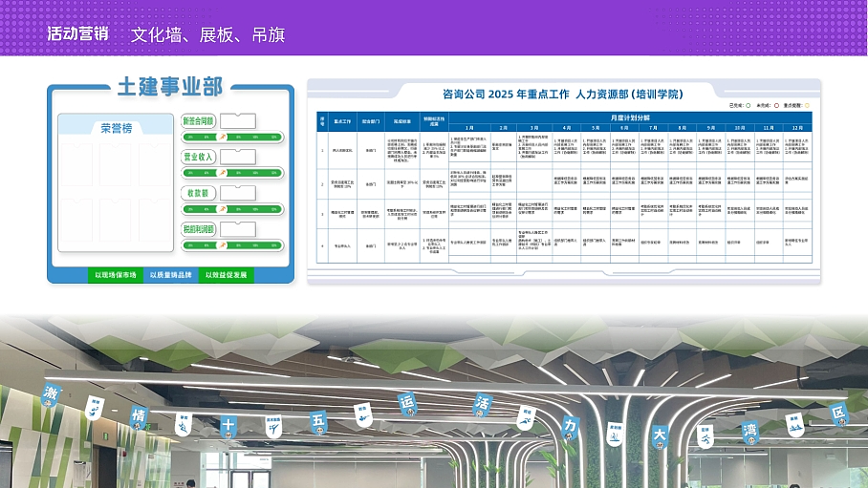Click the green 已完成 legend circle
Screen dimensions: 868x488
tap(749, 105)
